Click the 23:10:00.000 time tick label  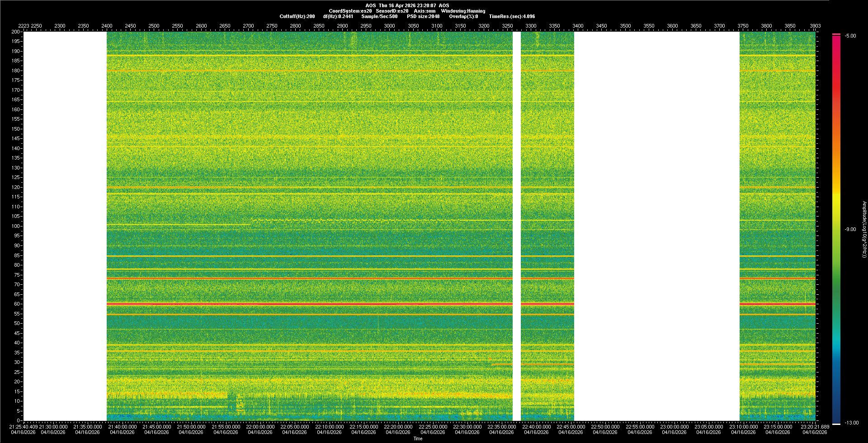click(743, 427)
